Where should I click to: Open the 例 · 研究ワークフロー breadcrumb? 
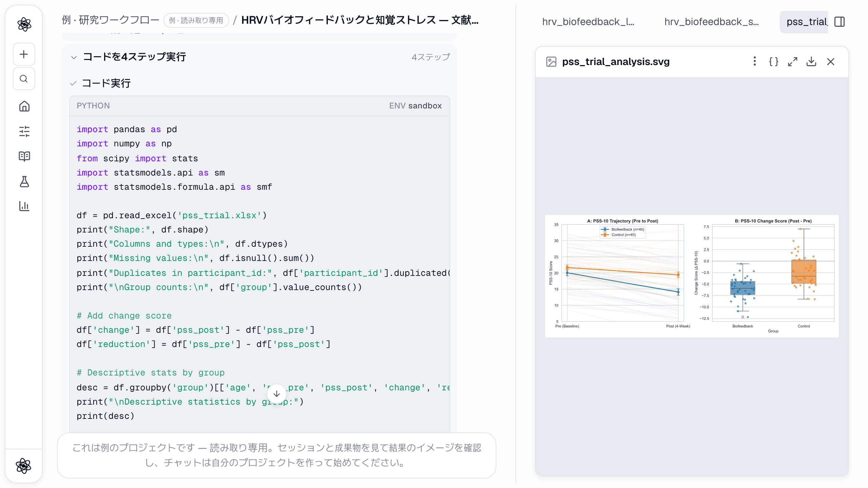tap(111, 20)
